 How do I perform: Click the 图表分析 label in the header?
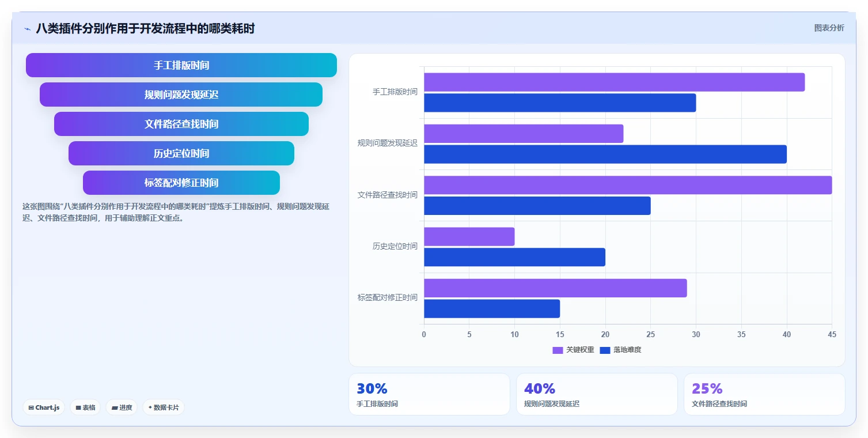[x=829, y=28]
